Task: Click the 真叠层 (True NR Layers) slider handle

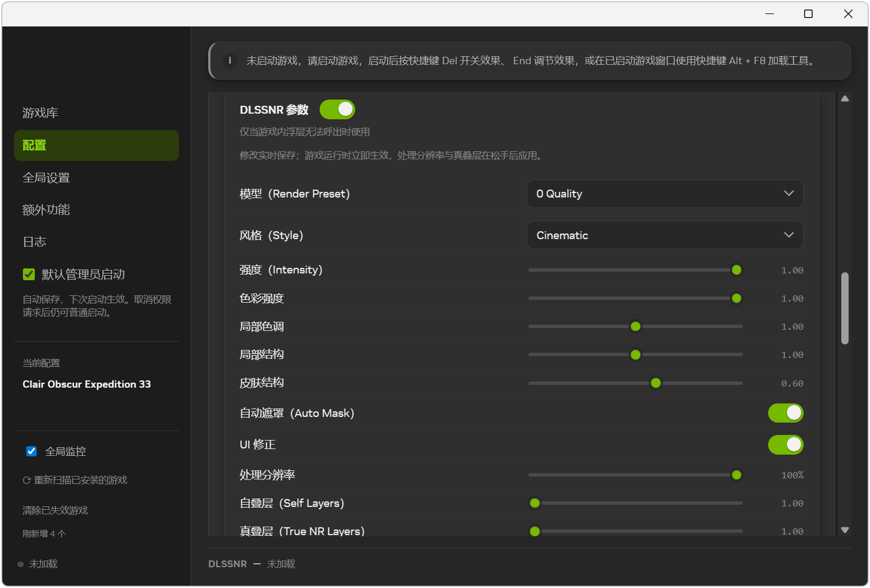Action: pos(535,531)
